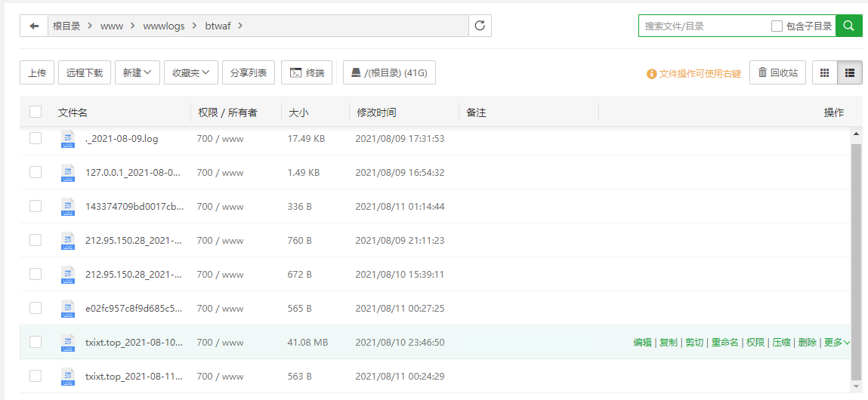Image resolution: width=868 pixels, height=400 pixels.
Task: Sort by 权限 / 所有者 column header
Action: point(227,112)
